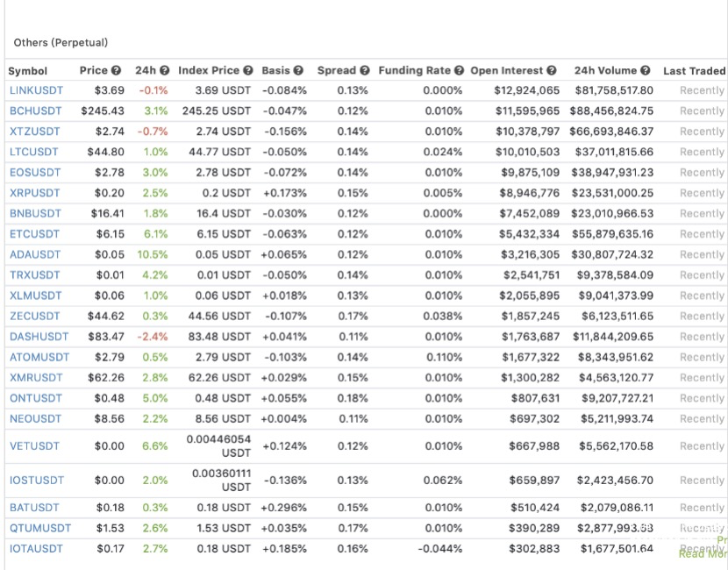Open the BCHUSDT perpetual link
The image size is (728, 570).
pos(36,111)
